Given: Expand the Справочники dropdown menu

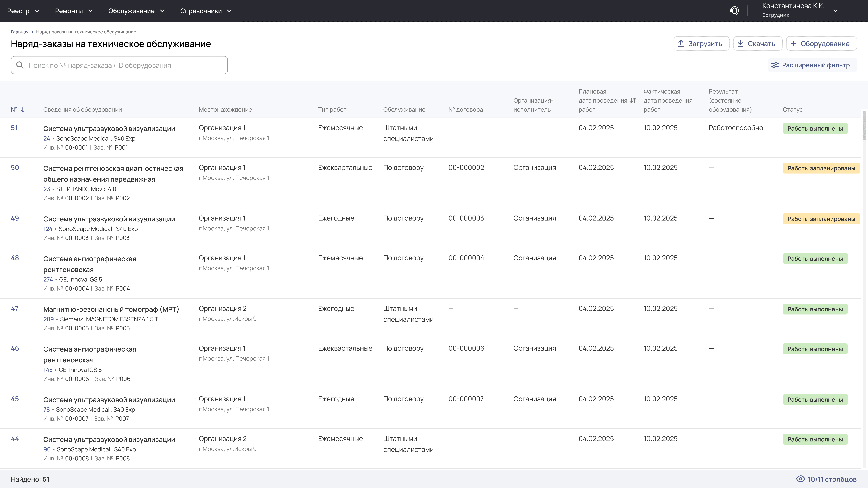Looking at the screenshot, I should click(x=206, y=11).
